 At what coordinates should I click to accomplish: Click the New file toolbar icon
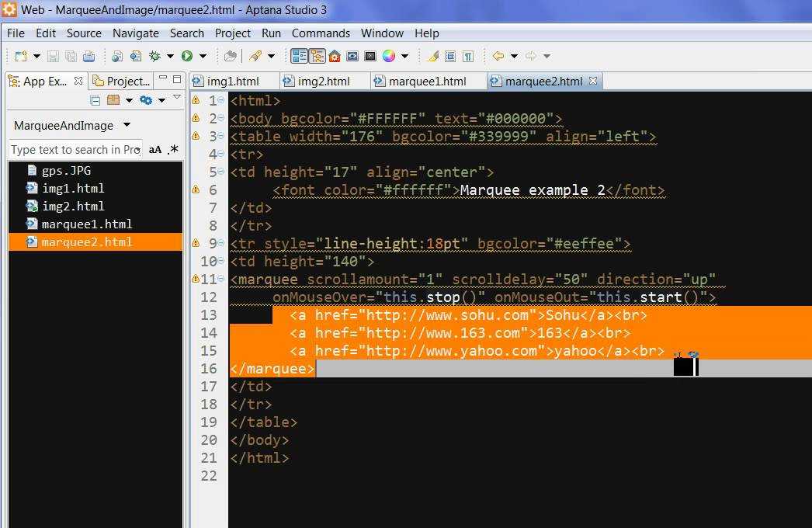click(21, 56)
